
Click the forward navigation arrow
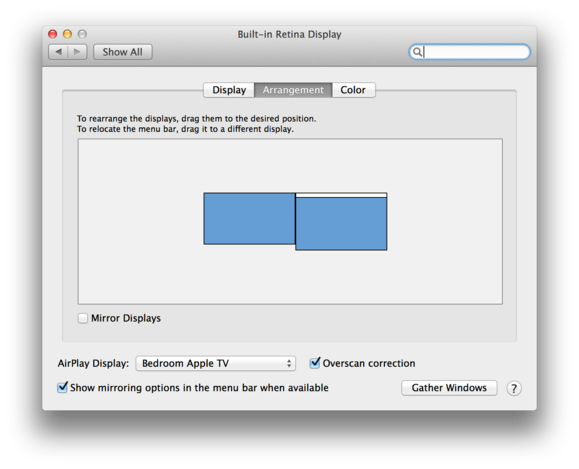click(77, 52)
